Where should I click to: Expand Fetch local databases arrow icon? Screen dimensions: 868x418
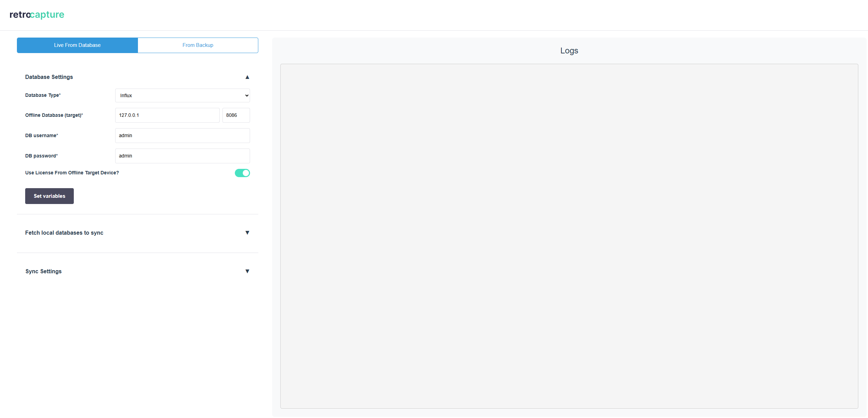click(247, 233)
